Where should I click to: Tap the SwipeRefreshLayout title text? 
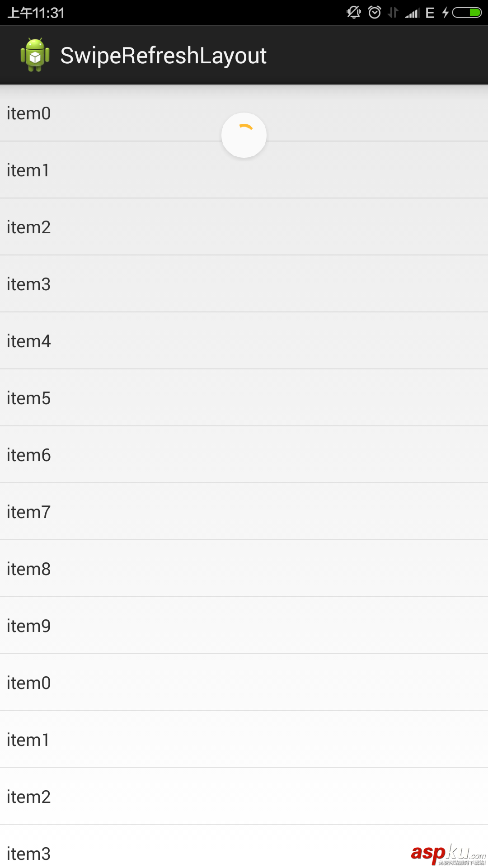163,56
